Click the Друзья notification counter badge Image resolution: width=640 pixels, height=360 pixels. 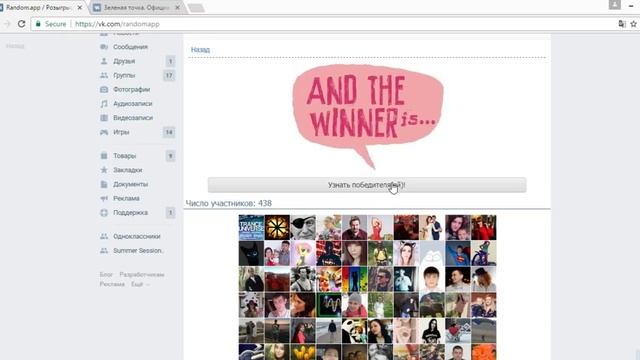tap(170, 61)
